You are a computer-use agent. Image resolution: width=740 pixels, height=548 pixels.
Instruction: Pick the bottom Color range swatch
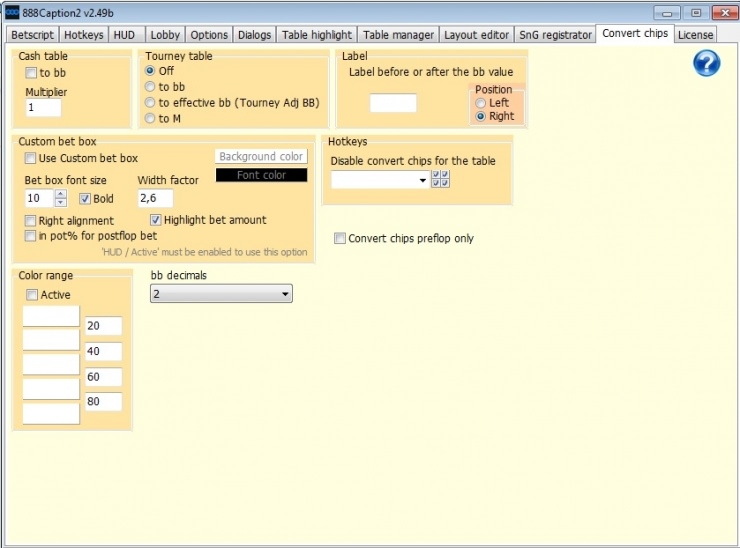pos(51,413)
